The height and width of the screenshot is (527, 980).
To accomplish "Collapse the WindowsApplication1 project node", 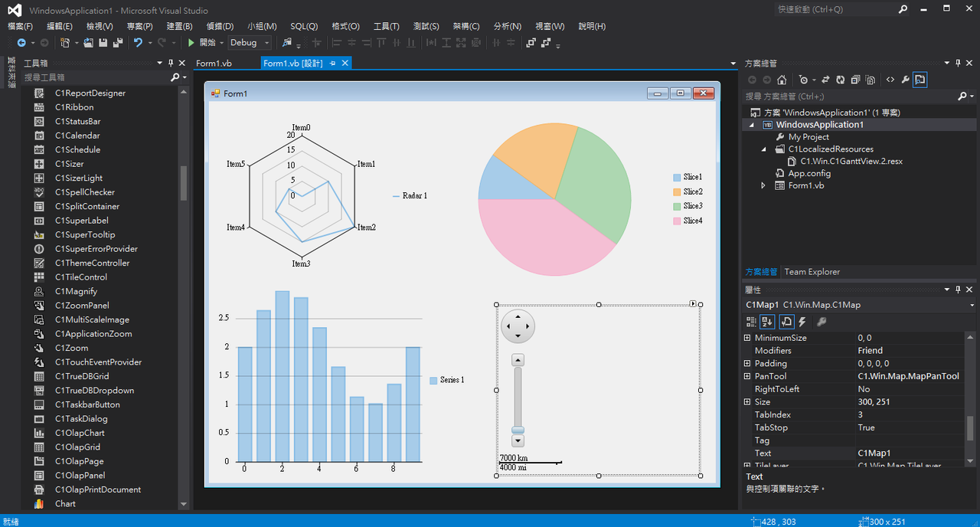I will point(751,125).
